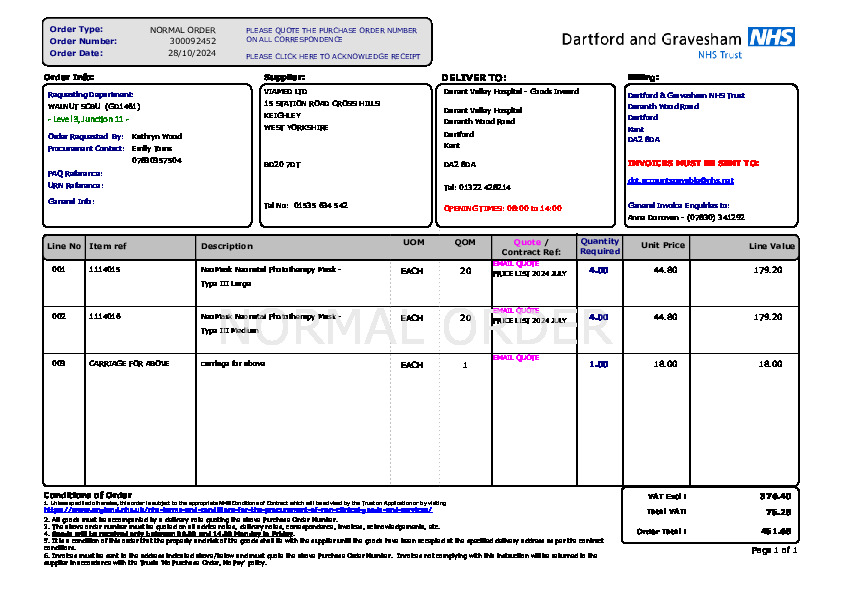
Task: Click item ref 1114015 in line 001
Action: click(x=104, y=270)
